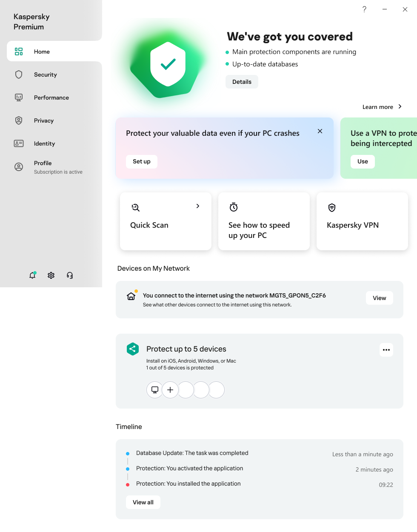Click the Performance monitor icon
The height and width of the screenshot is (532, 417).
click(19, 97)
